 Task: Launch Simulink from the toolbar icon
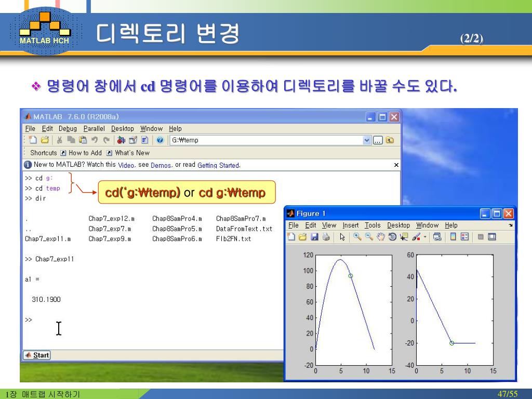121,140
